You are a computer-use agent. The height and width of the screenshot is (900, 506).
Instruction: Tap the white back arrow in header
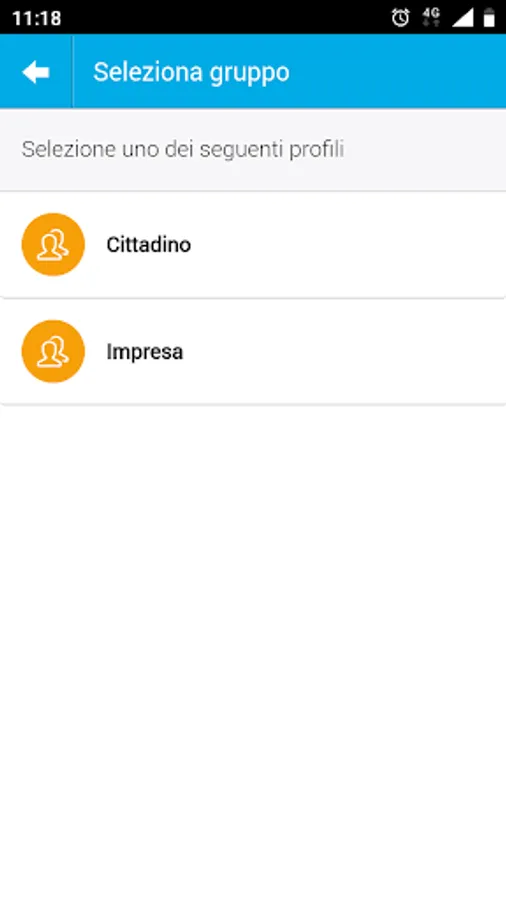[36, 72]
